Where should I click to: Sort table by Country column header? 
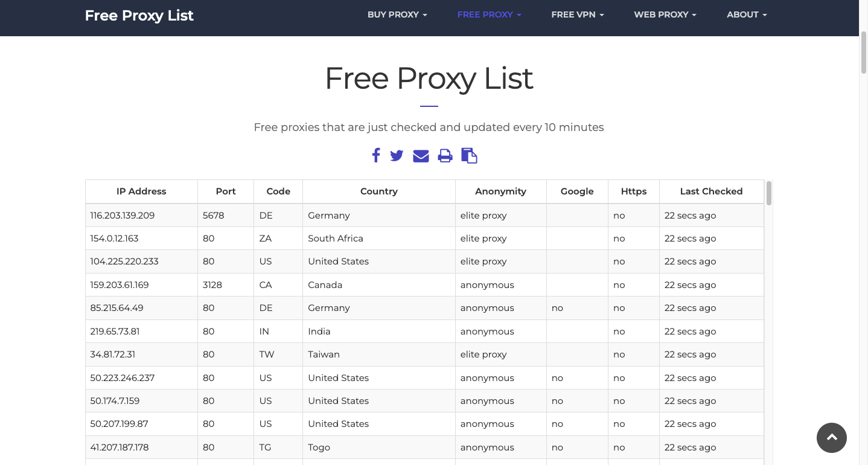coord(379,191)
